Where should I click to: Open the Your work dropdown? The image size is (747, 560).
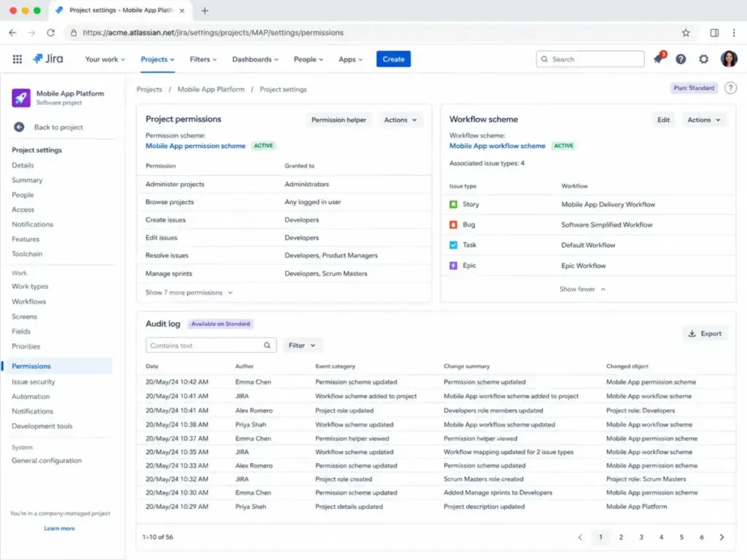tap(105, 59)
